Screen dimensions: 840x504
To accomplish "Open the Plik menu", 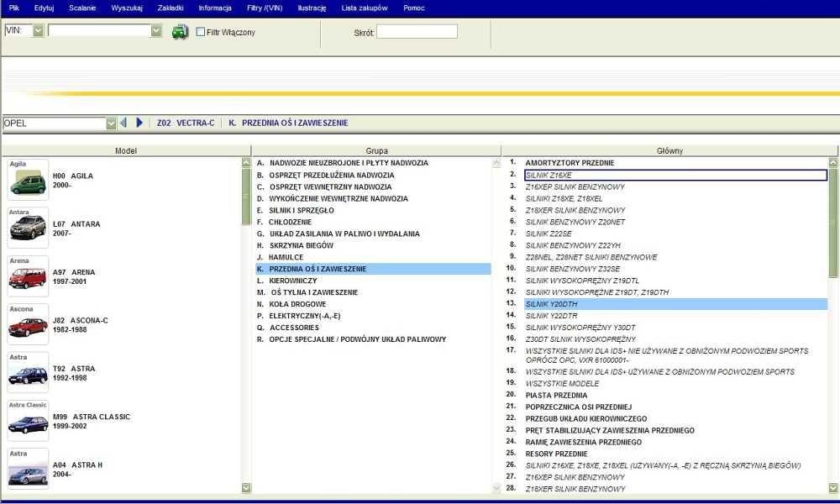I will coord(14,8).
